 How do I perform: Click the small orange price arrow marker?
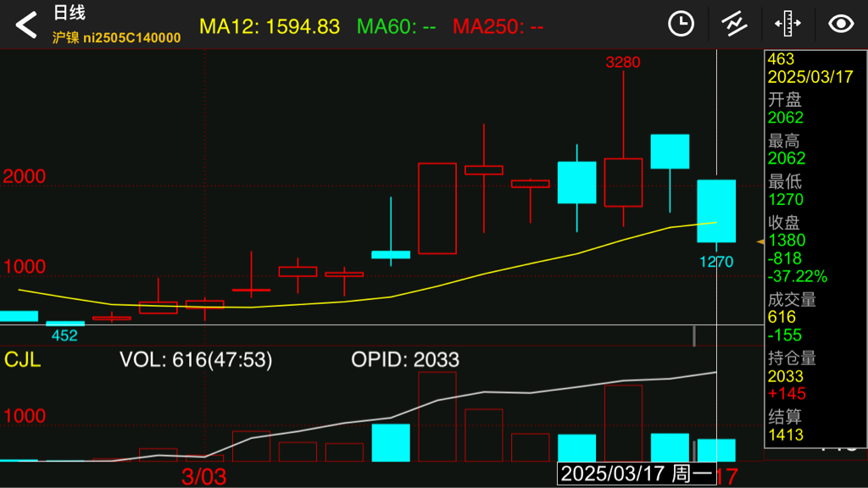point(760,241)
